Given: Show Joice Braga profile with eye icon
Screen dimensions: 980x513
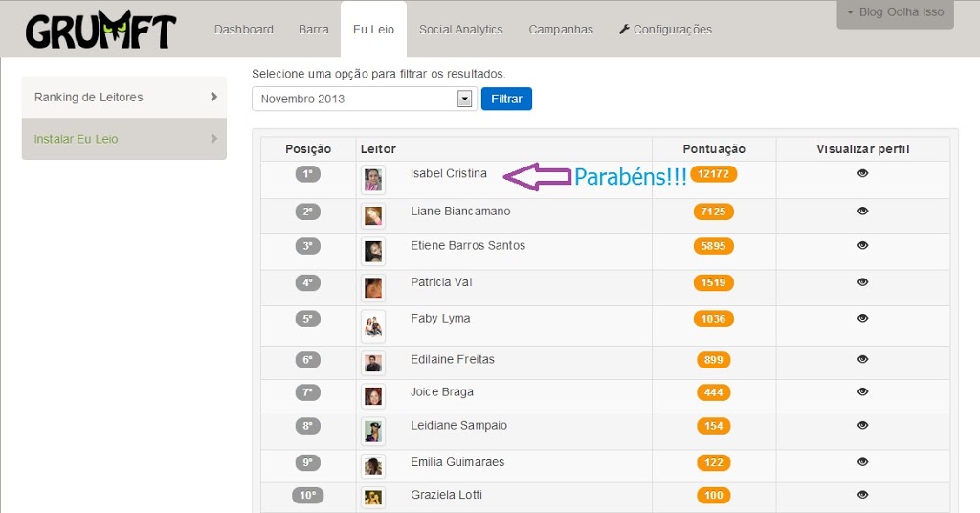Looking at the screenshot, I should [862, 391].
